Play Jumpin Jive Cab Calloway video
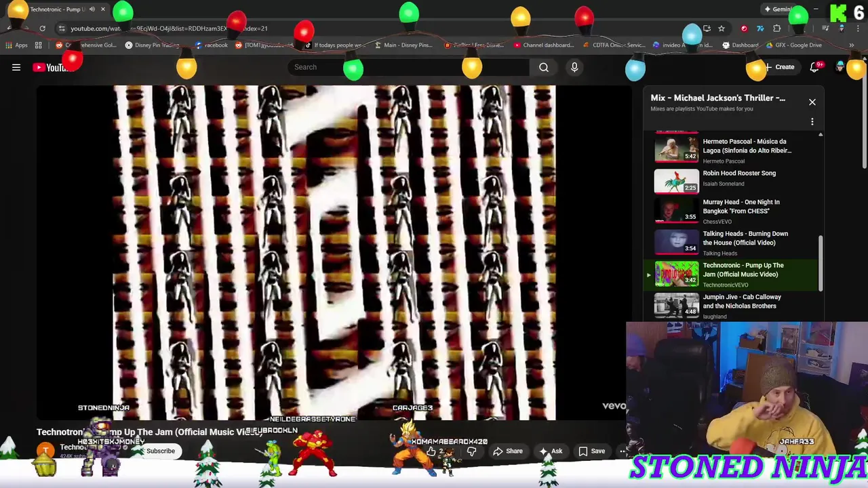This screenshot has height=488, width=868. tap(734, 306)
